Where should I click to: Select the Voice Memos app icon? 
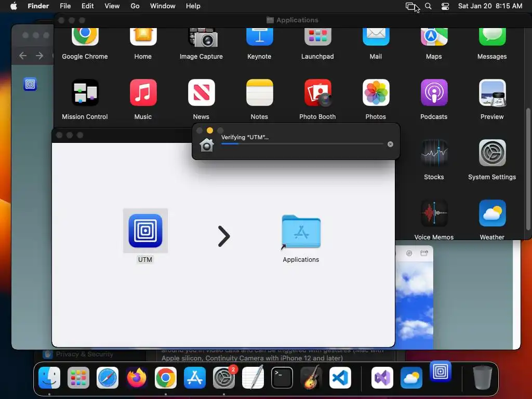(434, 213)
